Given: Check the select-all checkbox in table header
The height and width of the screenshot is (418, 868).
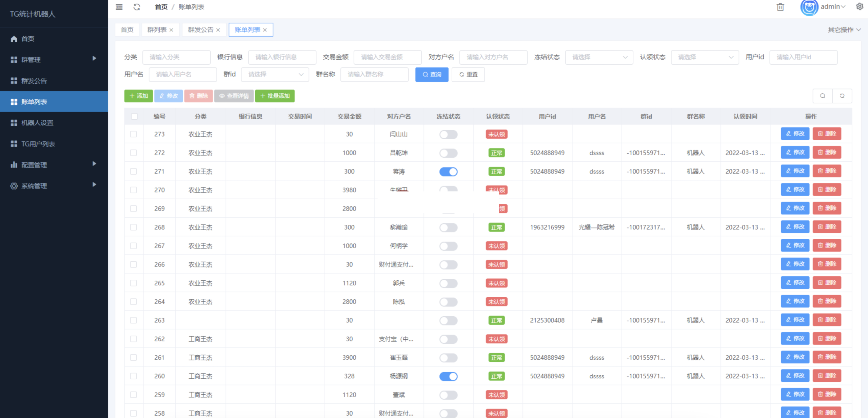Looking at the screenshot, I should 134,116.
